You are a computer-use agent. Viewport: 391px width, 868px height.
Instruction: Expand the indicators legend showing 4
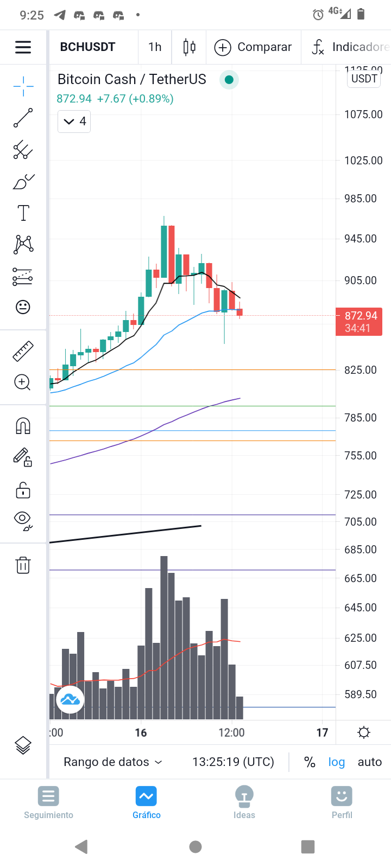pyautogui.click(x=74, y=122)
